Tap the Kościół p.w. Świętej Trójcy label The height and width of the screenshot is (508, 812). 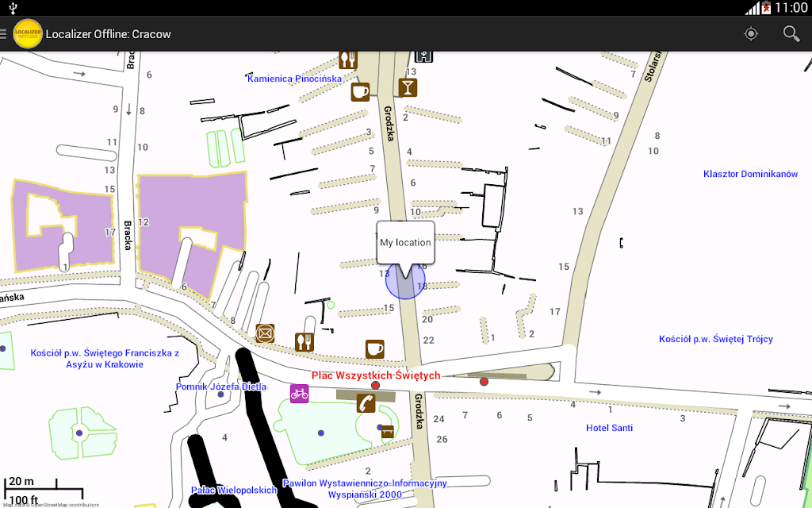coord(716,339)
